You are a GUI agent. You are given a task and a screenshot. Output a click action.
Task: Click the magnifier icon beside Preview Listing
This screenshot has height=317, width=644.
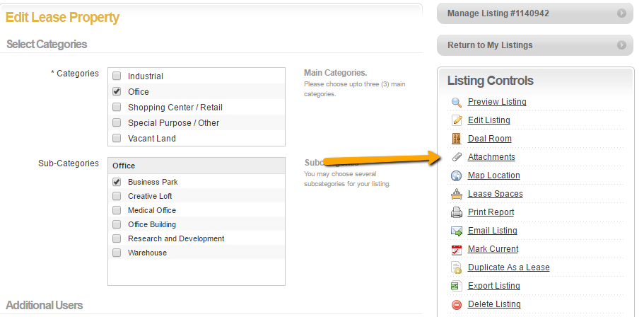tap(456, 102)
